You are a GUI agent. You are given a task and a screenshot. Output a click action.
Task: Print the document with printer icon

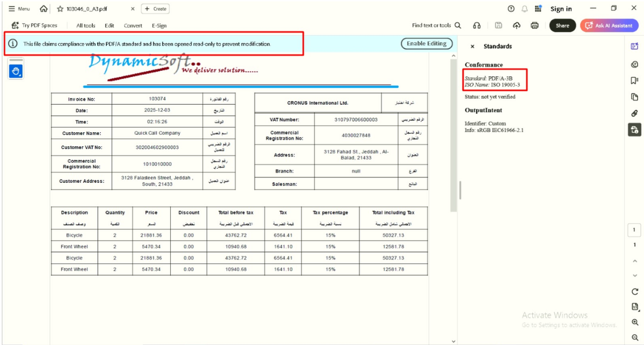click(x=535, y=25)
